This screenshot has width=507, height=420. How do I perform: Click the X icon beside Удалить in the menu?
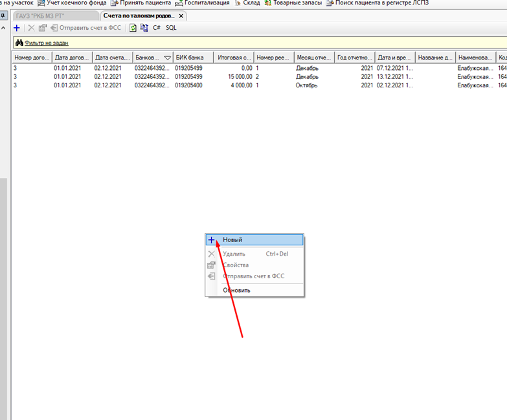pos(211,254)
